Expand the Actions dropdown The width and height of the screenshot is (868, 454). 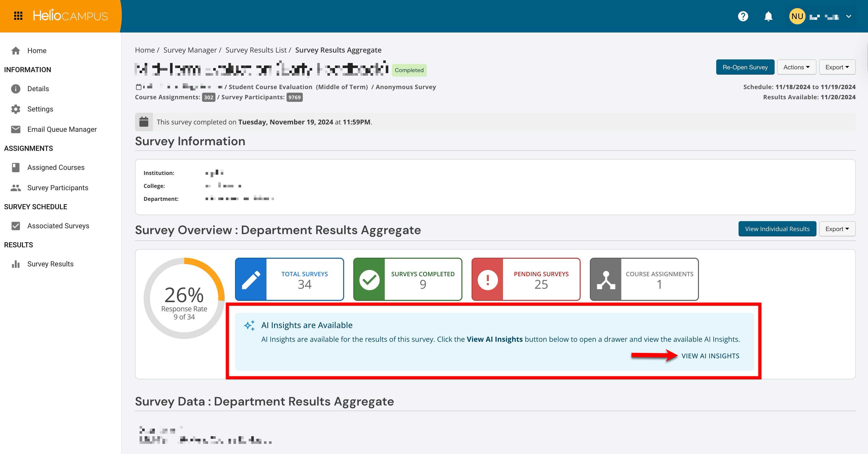click(796, 67)
